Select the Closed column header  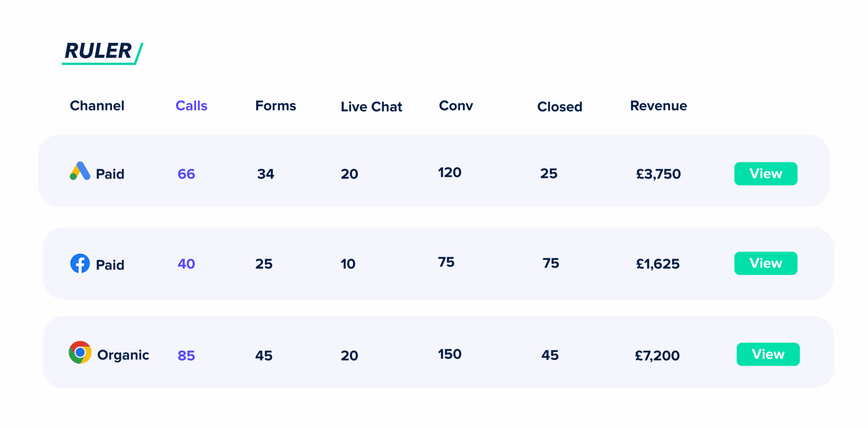pos(559,107)
